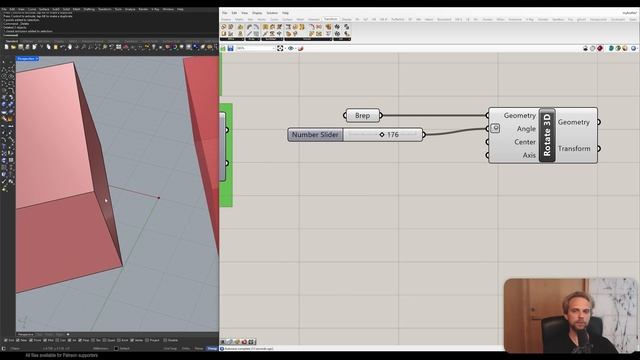Select the Transform tab in Grasshopper ribbon
Screen dimensions: 640x360
[x=330, y=19]
